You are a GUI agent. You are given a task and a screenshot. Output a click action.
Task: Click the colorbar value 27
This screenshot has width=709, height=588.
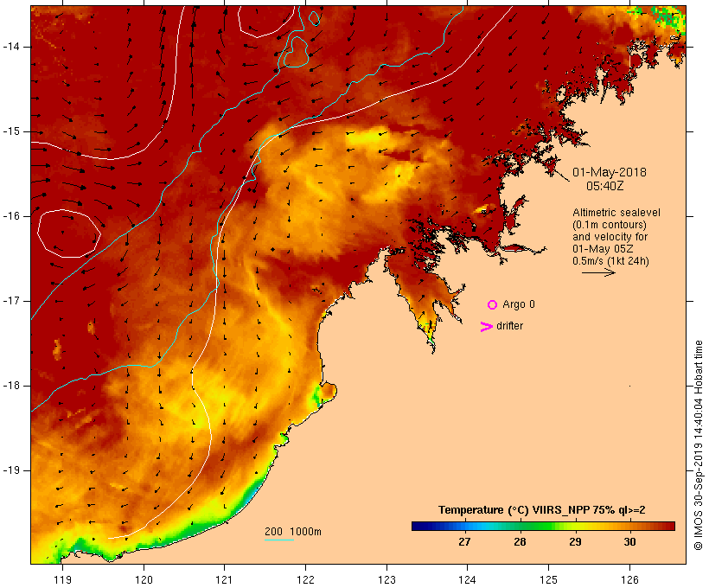pos(464,541)
